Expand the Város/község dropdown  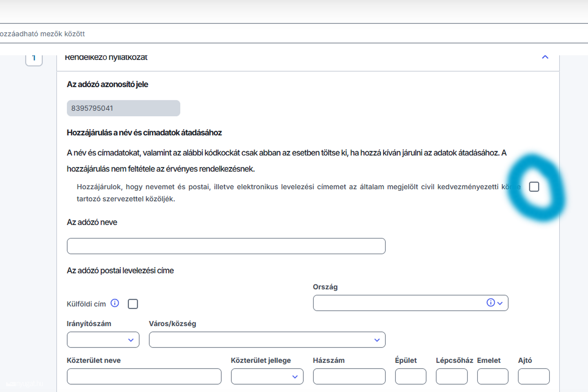pos(267,340)
